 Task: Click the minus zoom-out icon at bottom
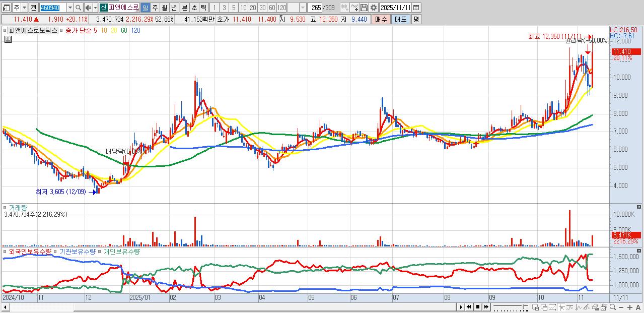(x=621, y=307)
